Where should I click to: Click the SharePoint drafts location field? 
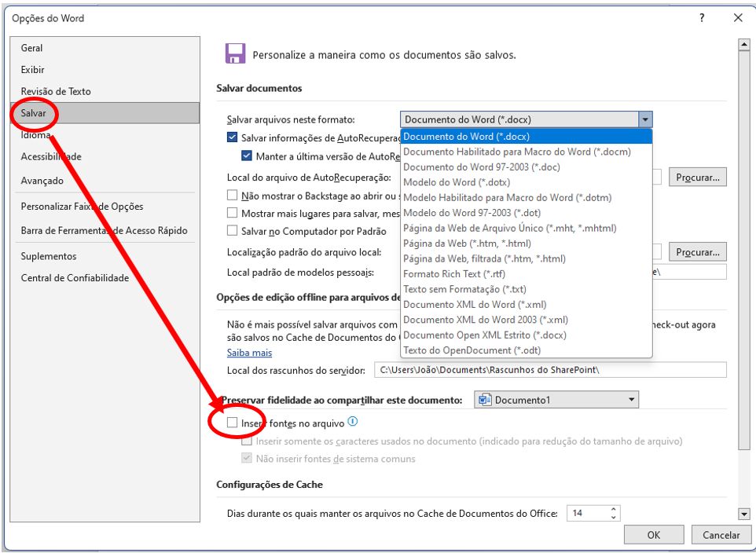tap(550, 369)
